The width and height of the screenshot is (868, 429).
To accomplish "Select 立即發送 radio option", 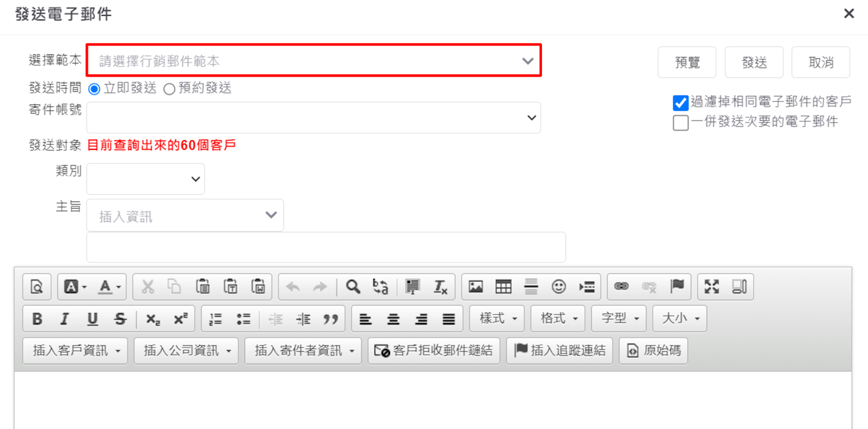I will [94, 89].
